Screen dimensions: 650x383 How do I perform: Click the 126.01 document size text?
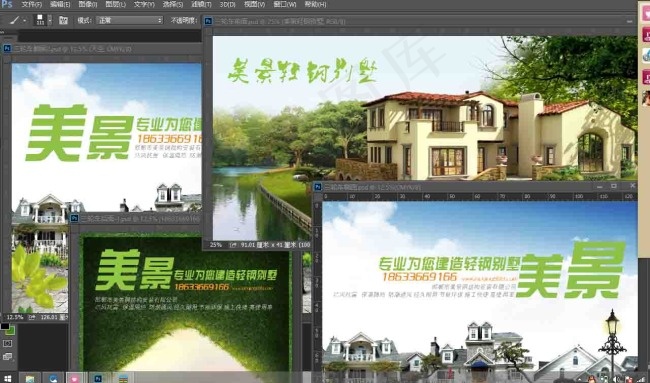(53, 317)
